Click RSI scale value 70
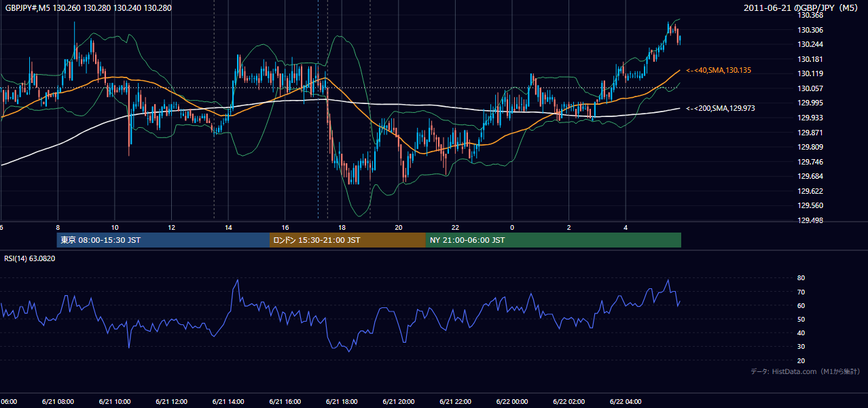 tap(801, 292)
